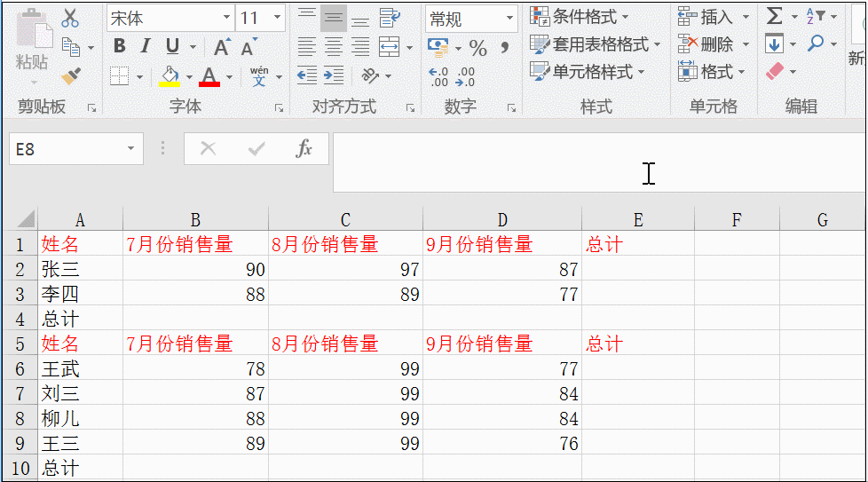Screen dimensions: 868x482
Task: Open Format (格式) cells menu
Action: (x=711, y=71)
